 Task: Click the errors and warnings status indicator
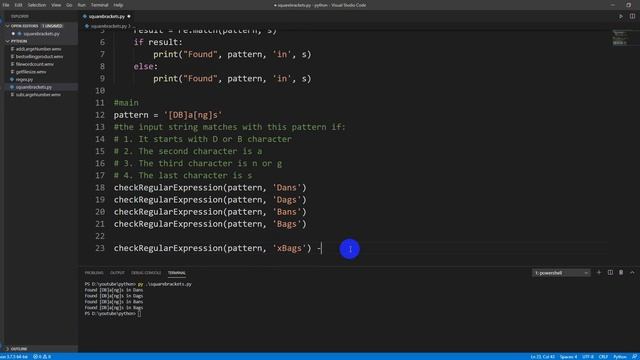coord(42,357)
